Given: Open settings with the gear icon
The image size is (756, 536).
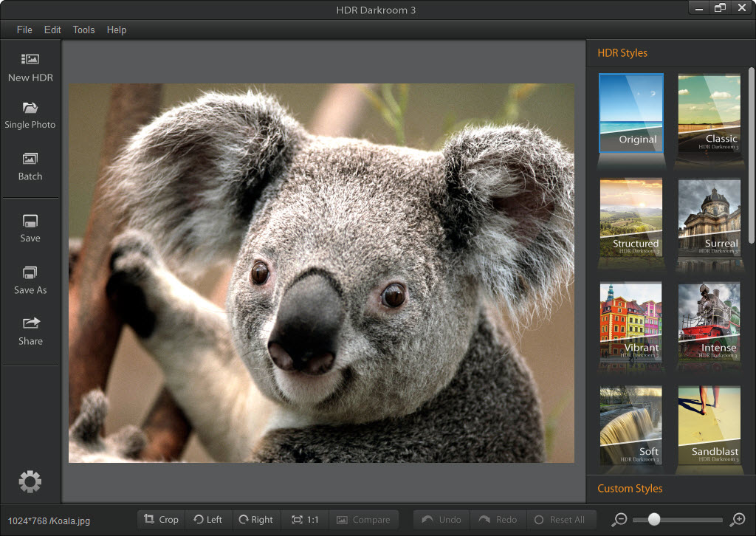Looking at the screenshot, I should [x=30, y=481].
